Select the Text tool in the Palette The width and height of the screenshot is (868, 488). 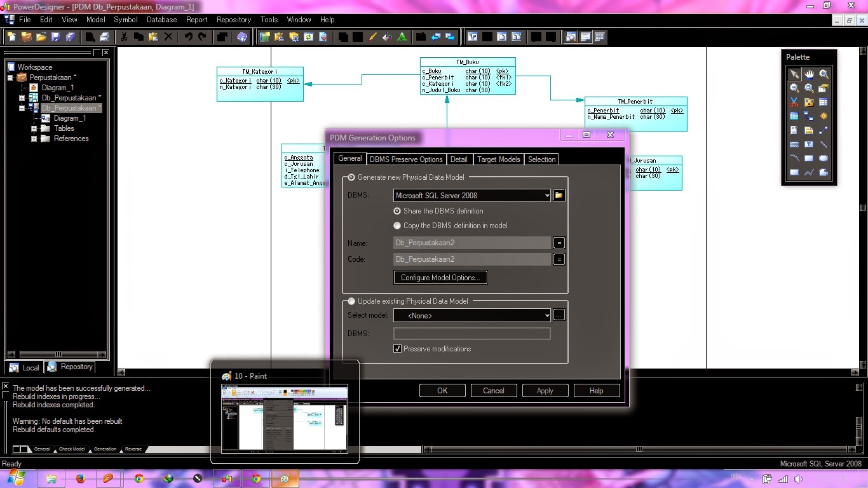tap(810, 143)
